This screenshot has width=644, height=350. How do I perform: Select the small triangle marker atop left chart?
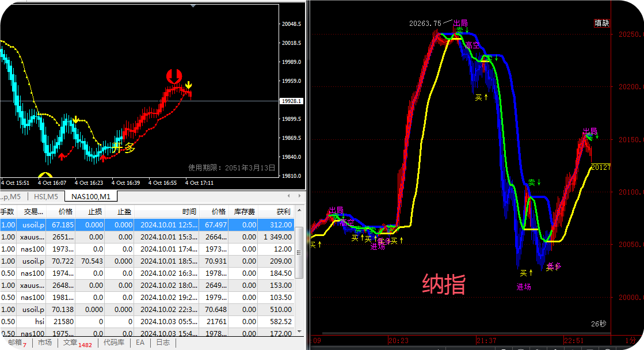pos(193,6)
